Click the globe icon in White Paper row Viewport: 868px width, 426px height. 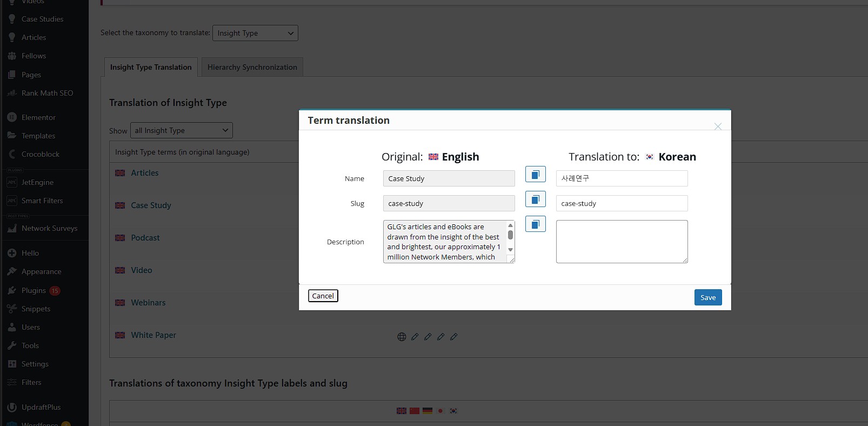pyautogui.click(x=402, y=337)
